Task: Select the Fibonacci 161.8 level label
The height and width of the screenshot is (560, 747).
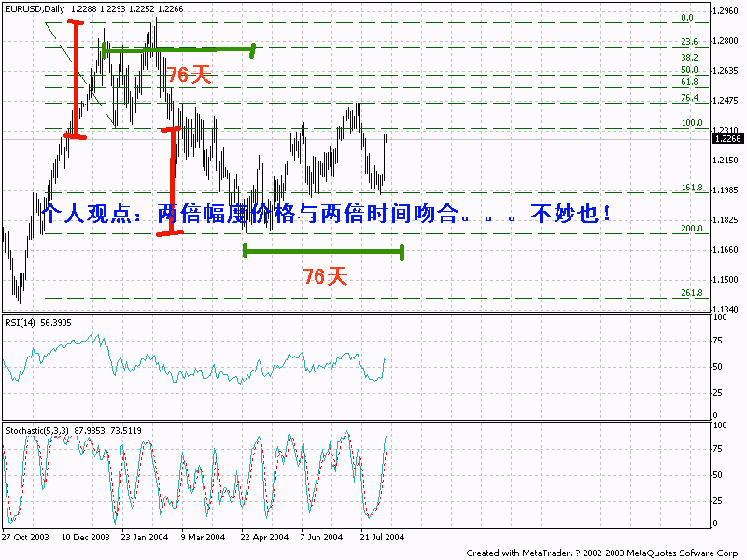Action: pos(692,188)
